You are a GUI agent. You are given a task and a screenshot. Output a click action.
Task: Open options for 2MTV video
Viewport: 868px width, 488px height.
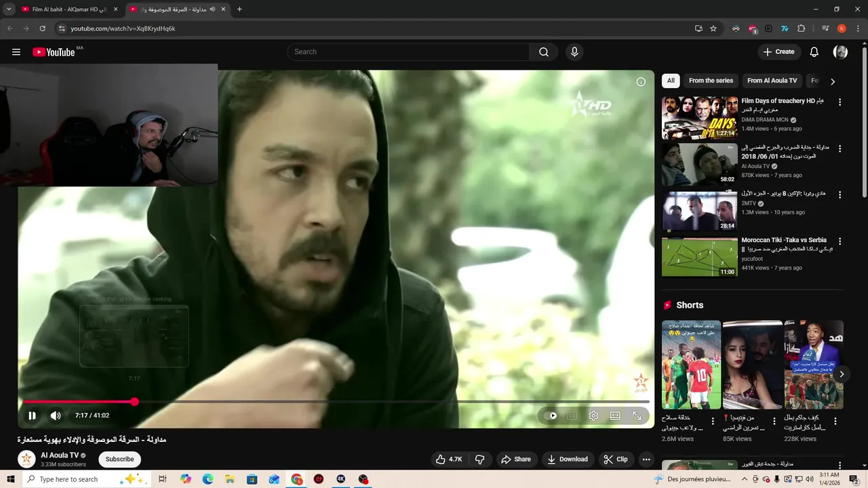pyautogui.click(x=840, y=195)
